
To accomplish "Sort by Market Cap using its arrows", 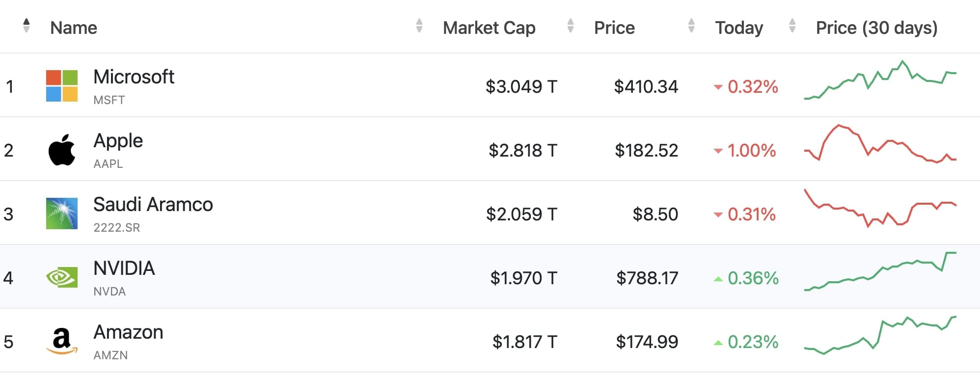I will pos(570,26).
